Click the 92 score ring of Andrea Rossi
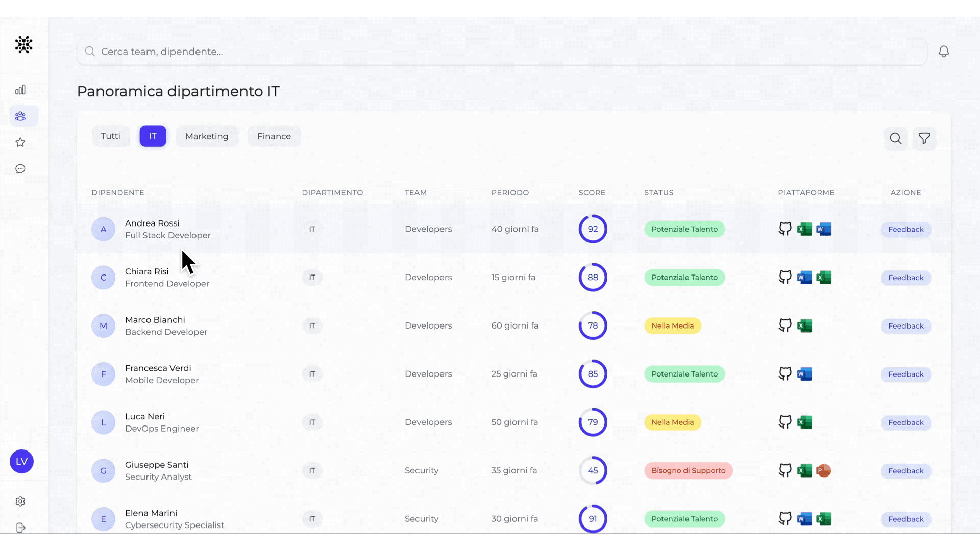980x551 pixels. click(593, 229)
